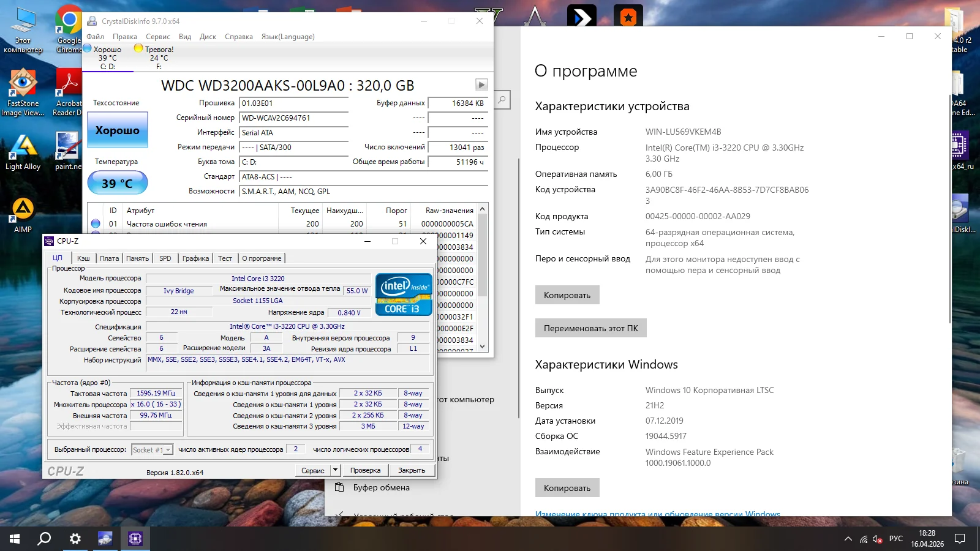
Task: Click Raw-значения column header
Action: [x=449, y=211]
